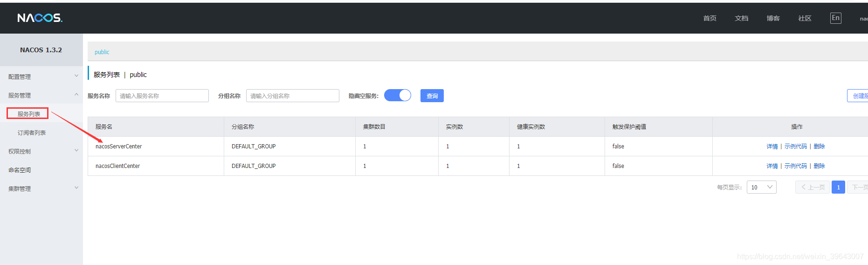The width and height of the screenshot is (868, 265).
Task: Click DEFAULT_GROUP in nacosClientCenter row
Action: click(254, 166)
